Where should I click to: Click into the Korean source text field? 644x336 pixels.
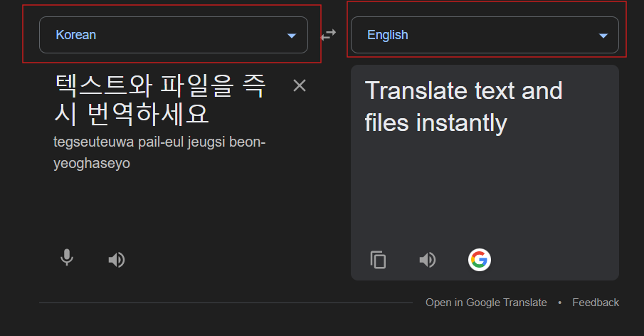tap(160, 100)
